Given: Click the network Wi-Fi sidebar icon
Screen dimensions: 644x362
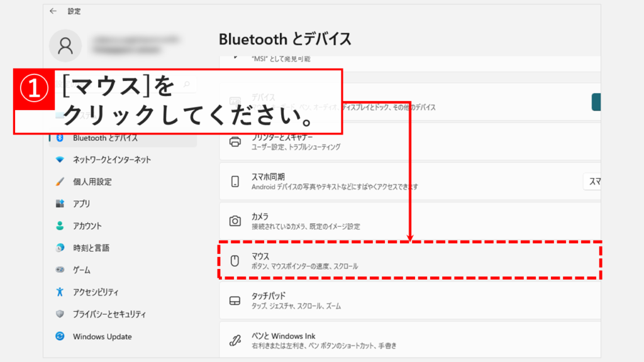Looking at the screenshot, I should point(60,159).
